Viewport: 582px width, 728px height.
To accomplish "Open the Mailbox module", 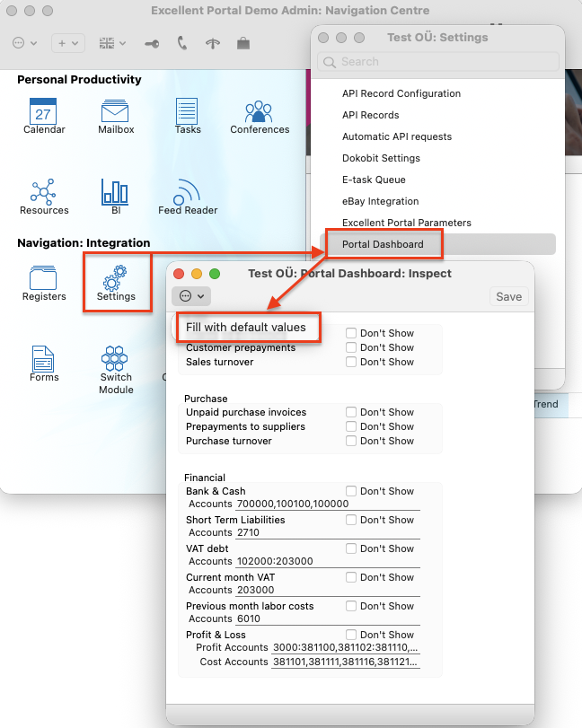I will point(115,111).
